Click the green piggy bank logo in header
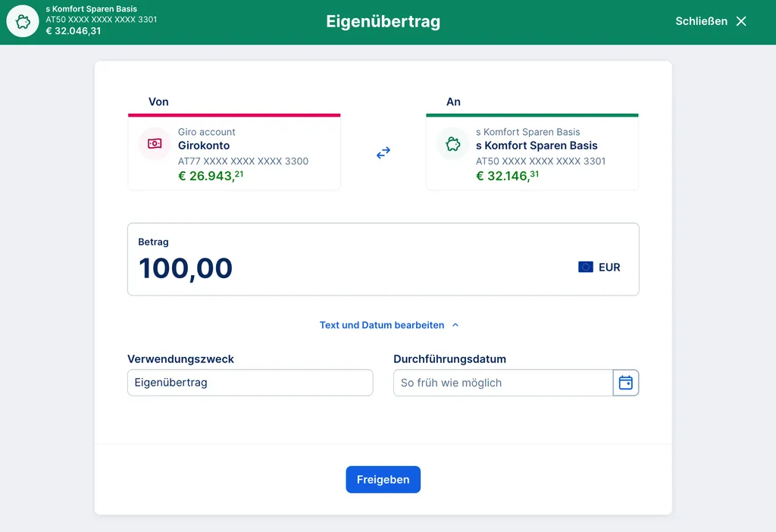 (22, 21)
